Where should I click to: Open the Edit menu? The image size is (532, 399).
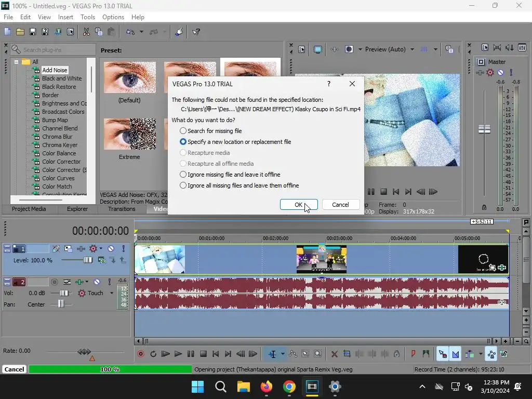(25, 17)
